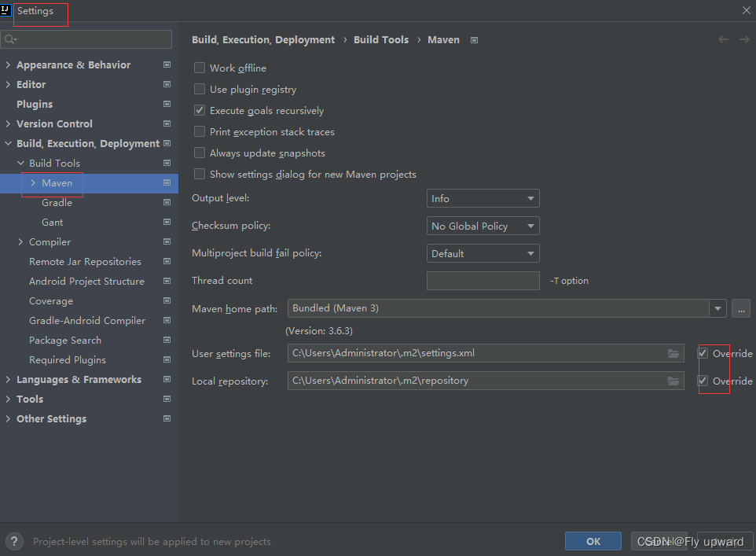Open Android Project Structure settings

pos(86,282)
